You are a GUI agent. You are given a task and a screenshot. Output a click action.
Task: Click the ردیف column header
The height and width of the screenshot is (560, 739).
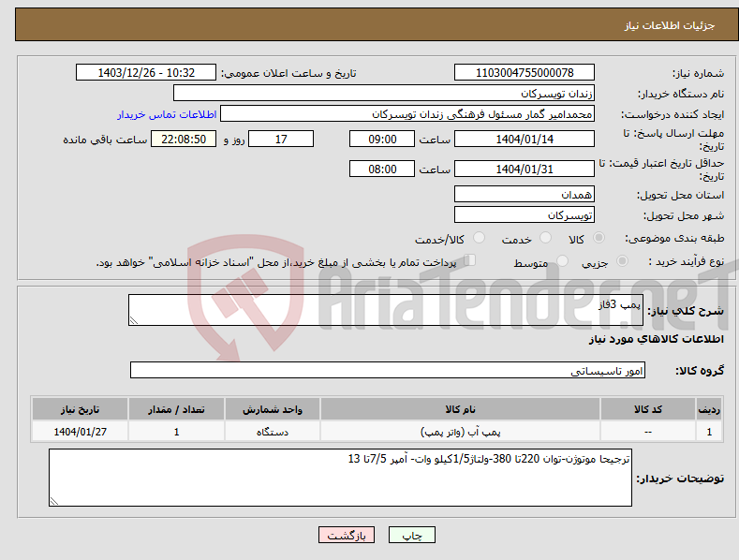709,409
